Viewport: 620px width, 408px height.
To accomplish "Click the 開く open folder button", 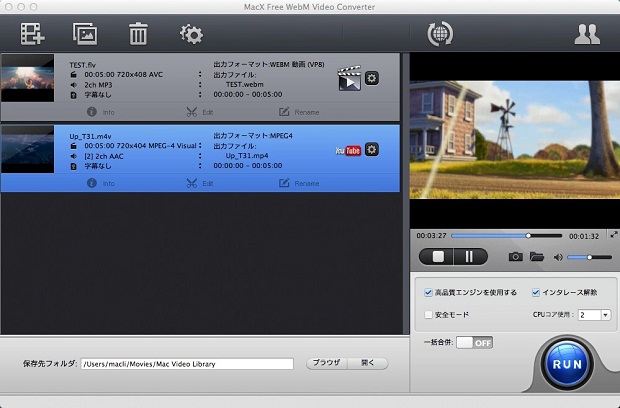I will (368, 363).
